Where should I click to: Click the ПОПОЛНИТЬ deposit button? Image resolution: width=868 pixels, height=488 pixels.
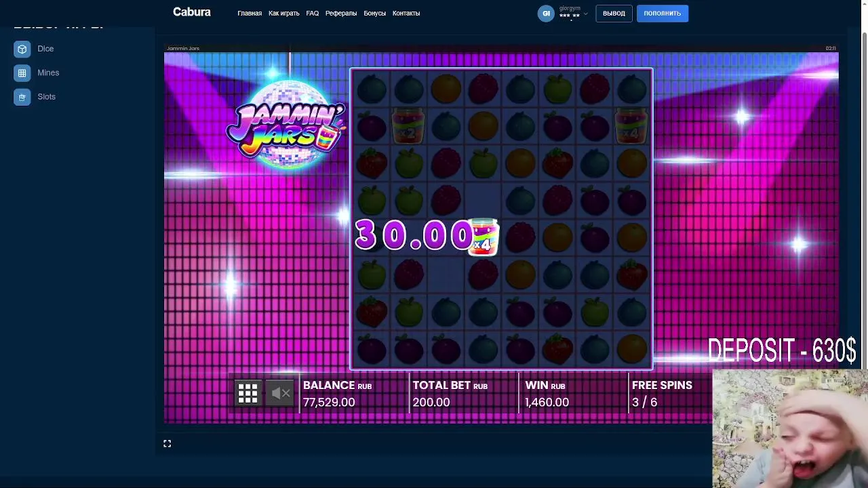[x=663, y=14]
